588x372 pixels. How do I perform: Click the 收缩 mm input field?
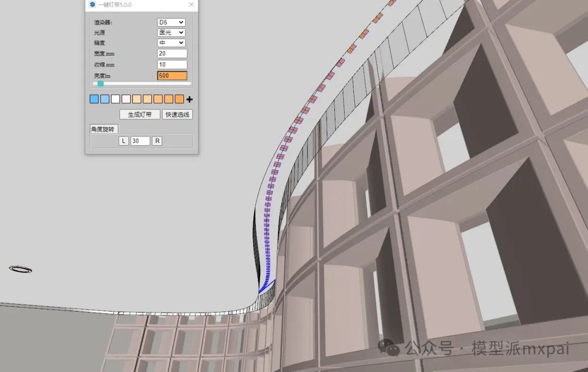point(172,65)
